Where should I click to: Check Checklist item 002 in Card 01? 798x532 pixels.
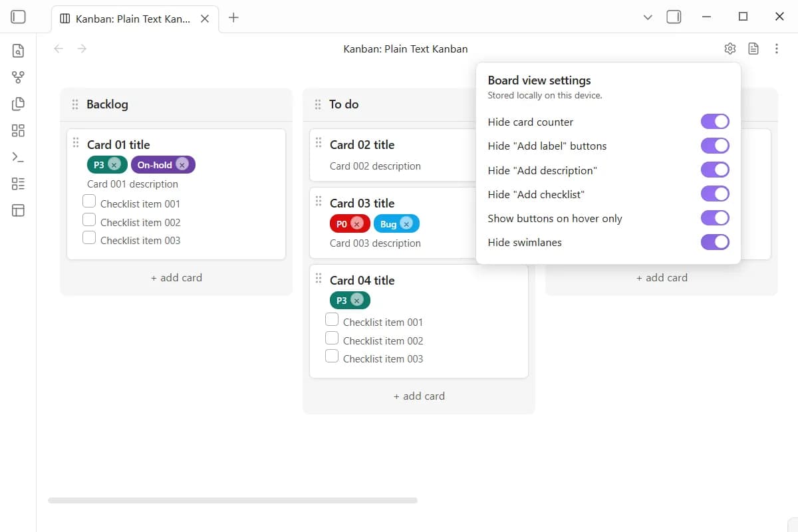click(x=89, y=219)
